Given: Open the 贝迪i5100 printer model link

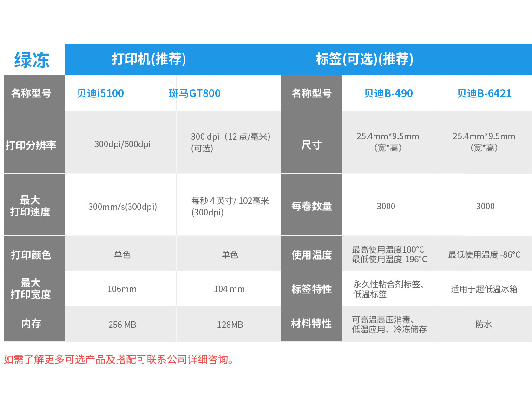Looking at the screenshot, I should click(x=100, y=93).
